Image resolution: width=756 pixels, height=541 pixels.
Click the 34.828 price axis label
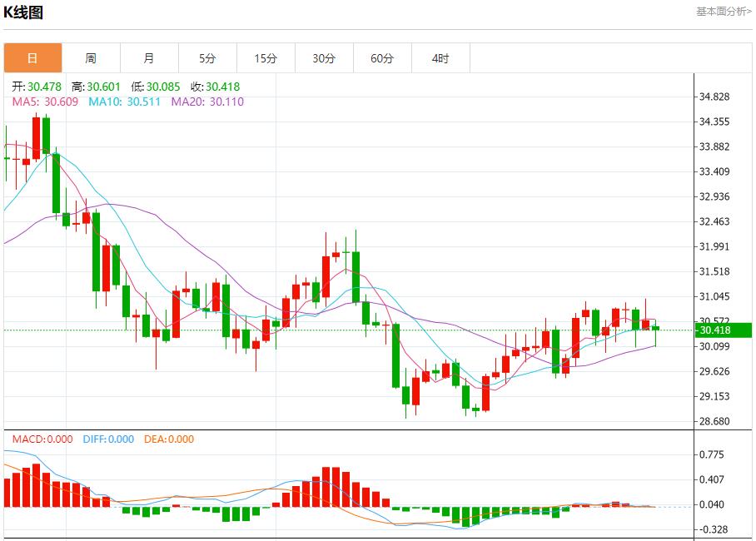pos(714,97)
